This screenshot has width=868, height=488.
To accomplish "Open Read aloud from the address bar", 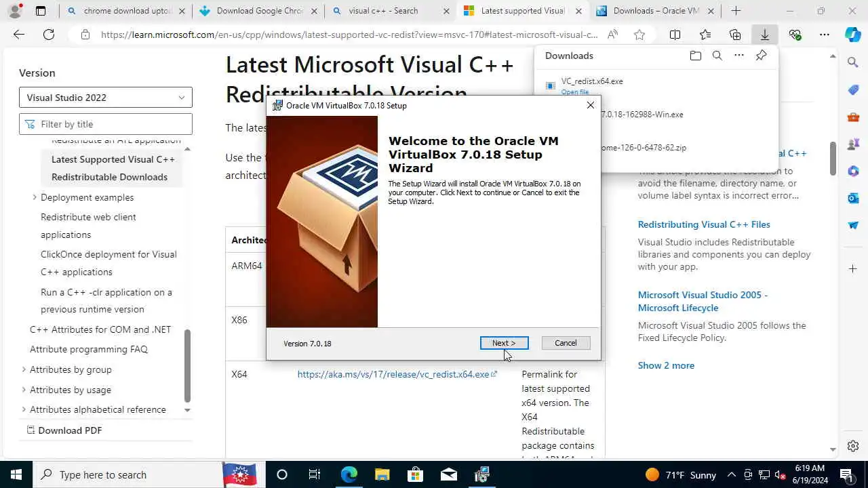I will 612,35.
